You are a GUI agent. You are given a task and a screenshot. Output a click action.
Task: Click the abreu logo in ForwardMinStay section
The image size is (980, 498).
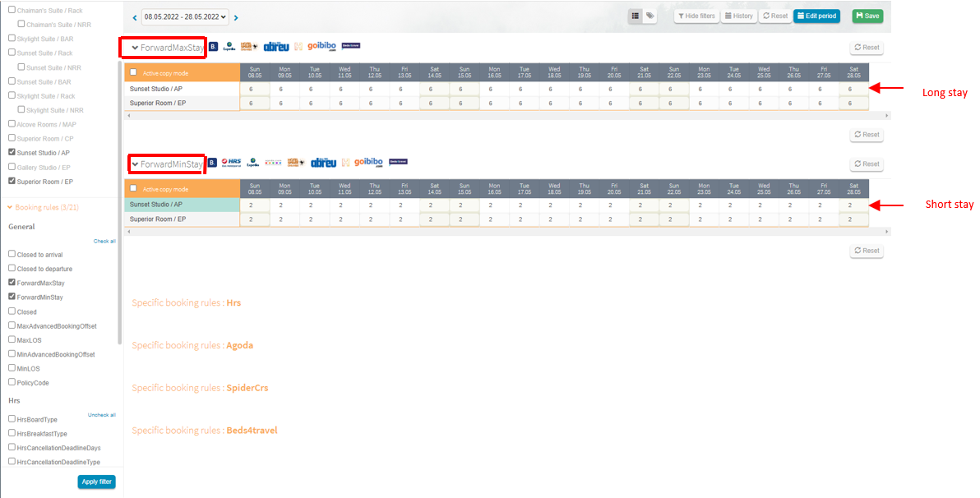pos(322,163)
